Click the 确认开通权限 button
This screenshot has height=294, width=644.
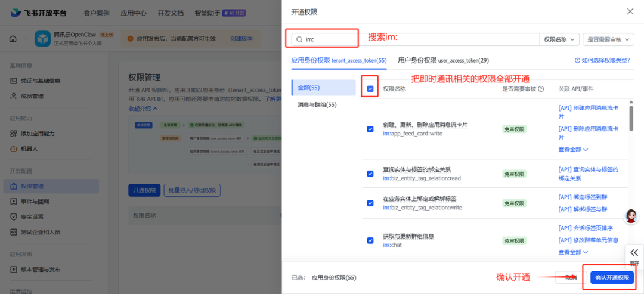point(612,277)
